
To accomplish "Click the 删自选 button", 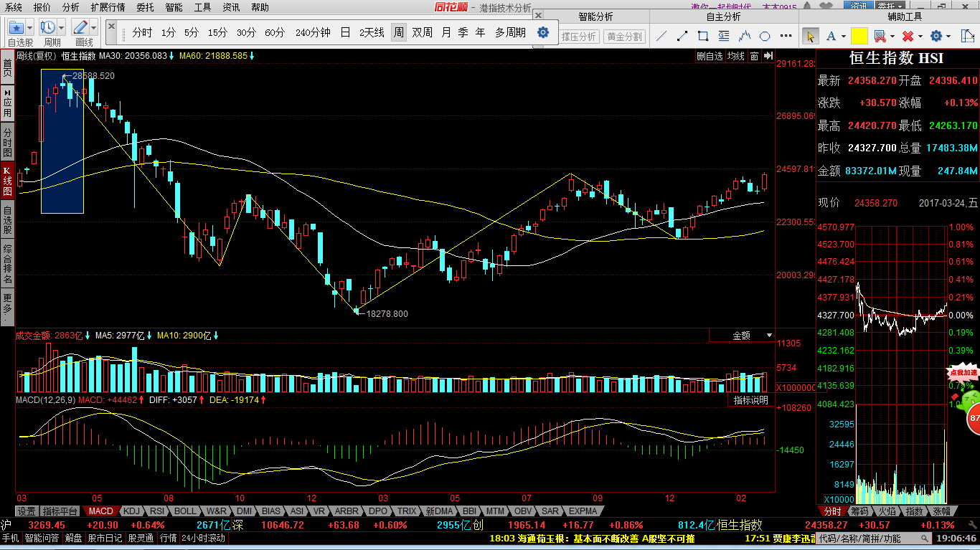I will 710,56.
